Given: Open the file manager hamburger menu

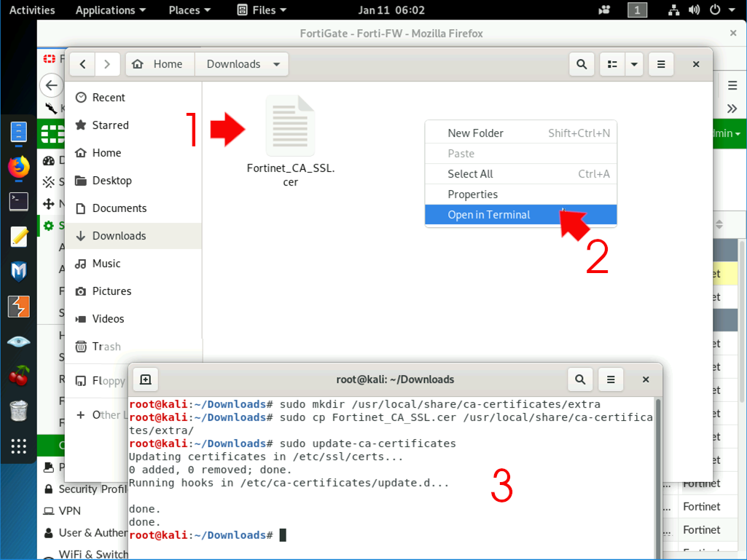Looking at the screenshot, I should (660, 64).
